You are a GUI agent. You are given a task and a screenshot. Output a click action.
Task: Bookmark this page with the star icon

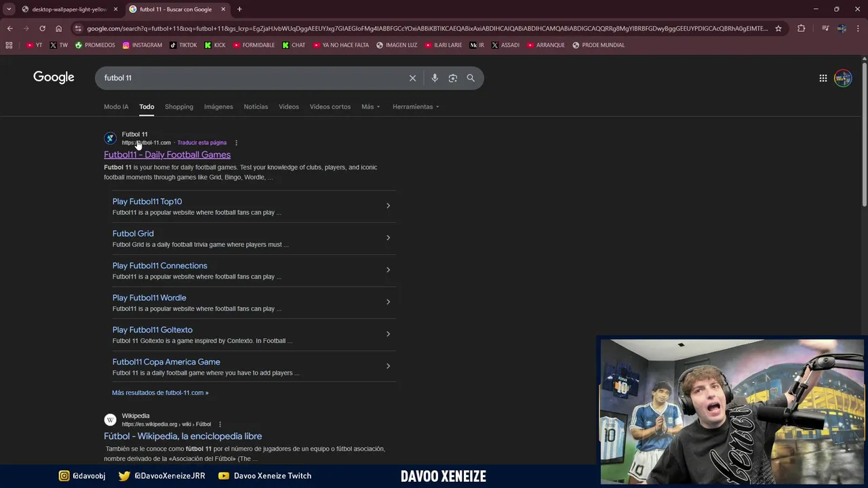[x=778, y=28]
